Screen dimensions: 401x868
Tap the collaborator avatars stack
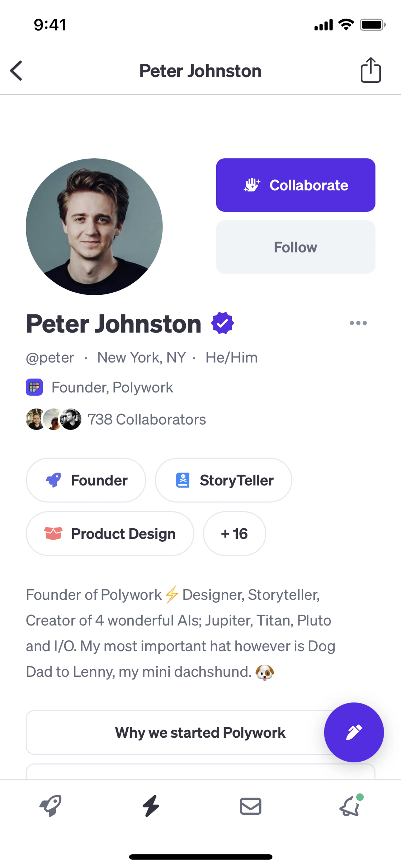click(54, 419)
